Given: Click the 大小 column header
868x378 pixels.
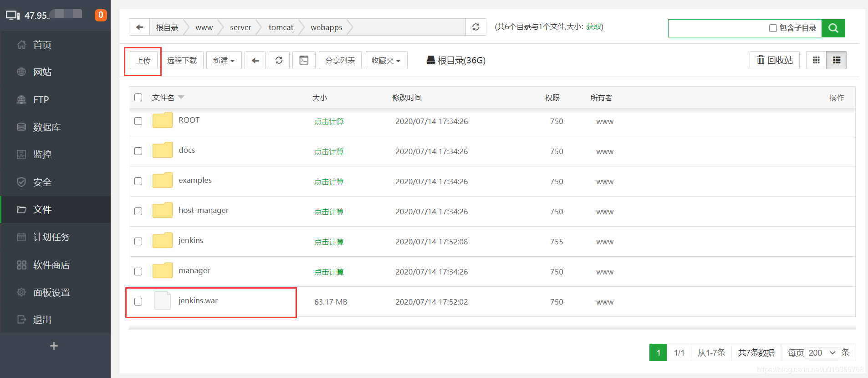Looking at the screenshot, I should pyautogui.click(x=320, y=98).
